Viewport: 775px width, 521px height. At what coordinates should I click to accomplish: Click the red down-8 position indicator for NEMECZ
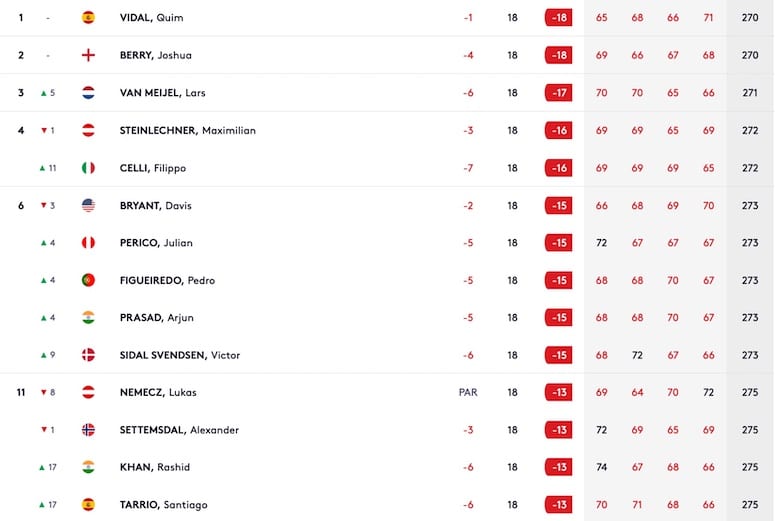coord(48,392)
